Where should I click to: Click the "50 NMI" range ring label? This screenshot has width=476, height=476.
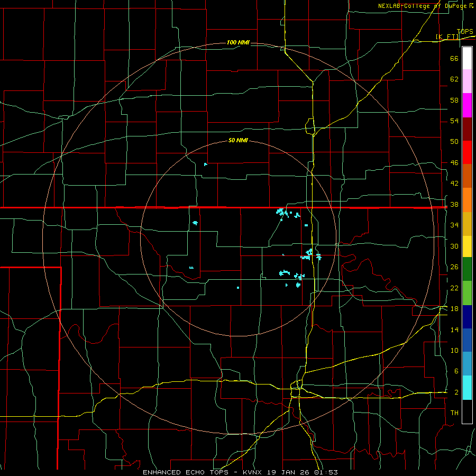pyautogui.click(x=238, y=140)
